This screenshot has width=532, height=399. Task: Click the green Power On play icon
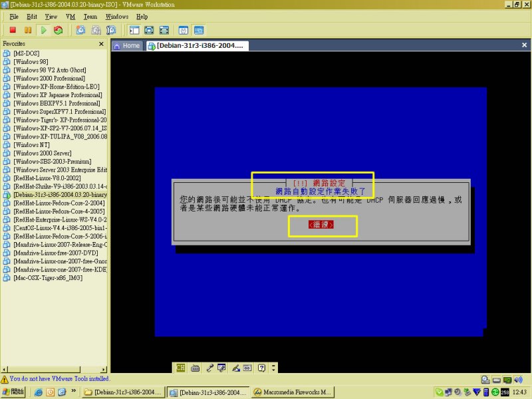click(x=43, y=30)
